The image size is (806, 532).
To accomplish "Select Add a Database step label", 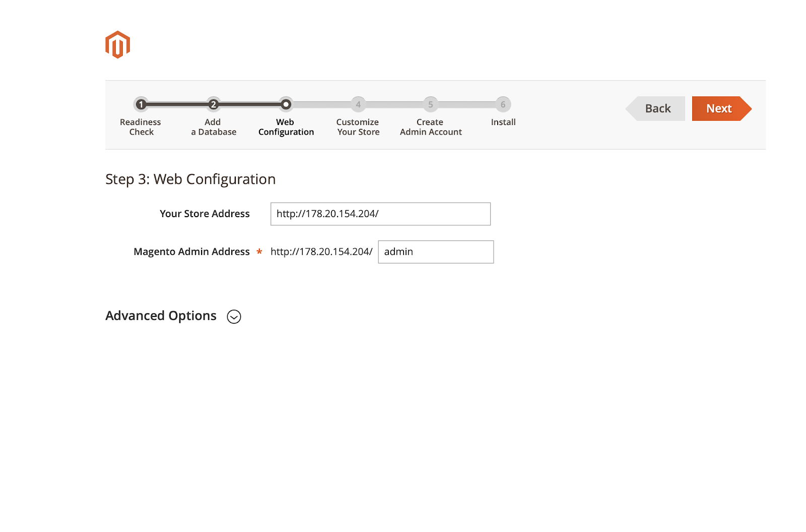I will click(214, 127).
